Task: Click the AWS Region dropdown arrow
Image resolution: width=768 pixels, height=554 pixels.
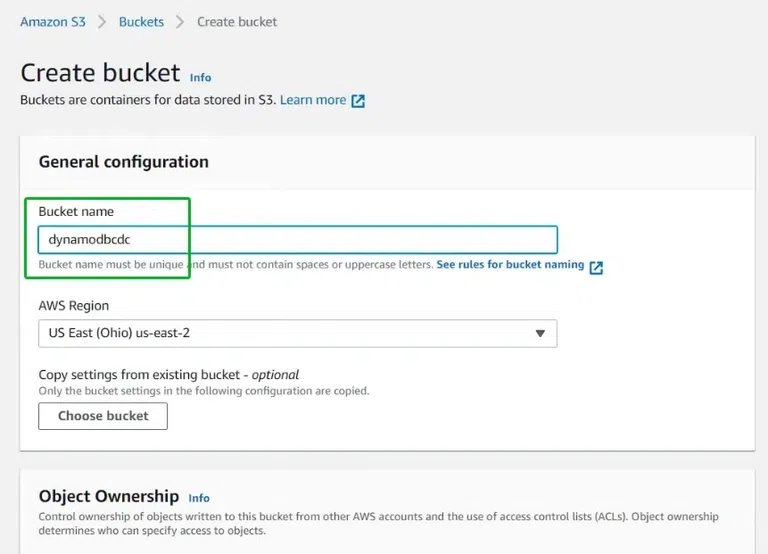Action: [x=540, y=333]
